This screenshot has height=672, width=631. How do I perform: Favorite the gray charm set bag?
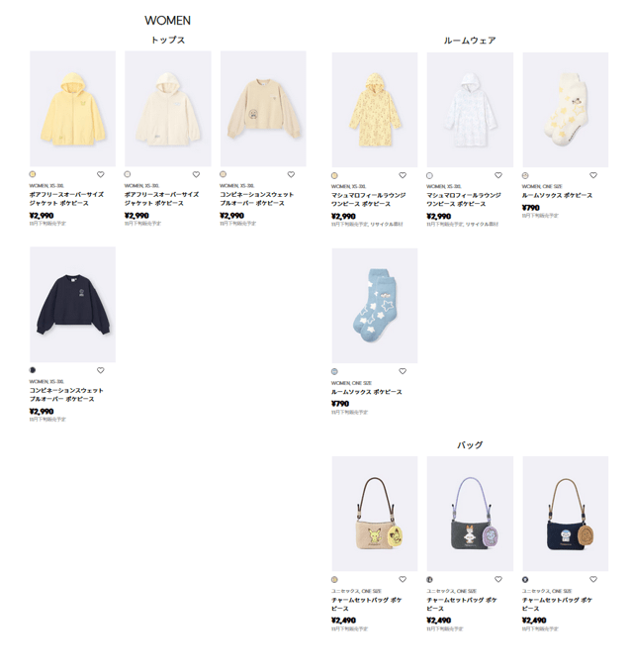[x=498, y=579]
